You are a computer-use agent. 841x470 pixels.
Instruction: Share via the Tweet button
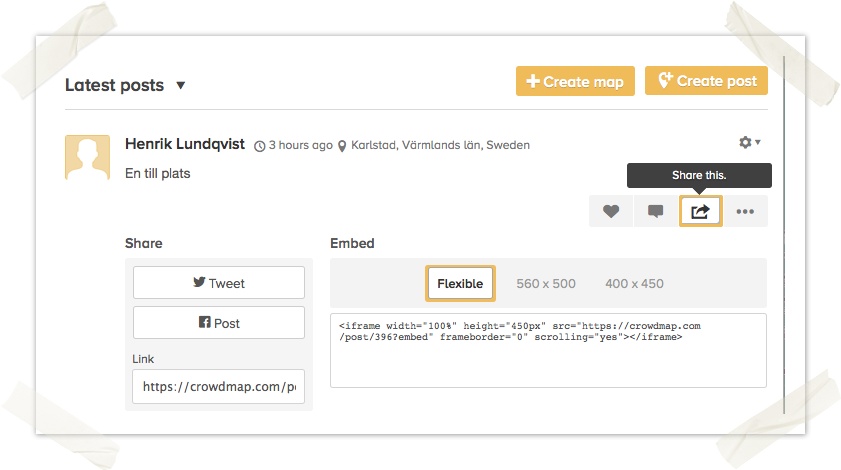[219, 283]
